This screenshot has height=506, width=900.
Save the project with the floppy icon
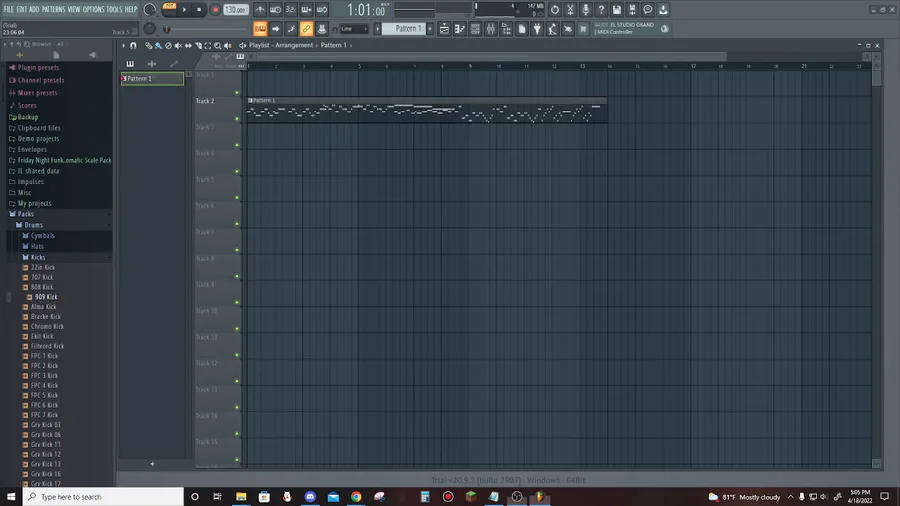pos(616,10)
